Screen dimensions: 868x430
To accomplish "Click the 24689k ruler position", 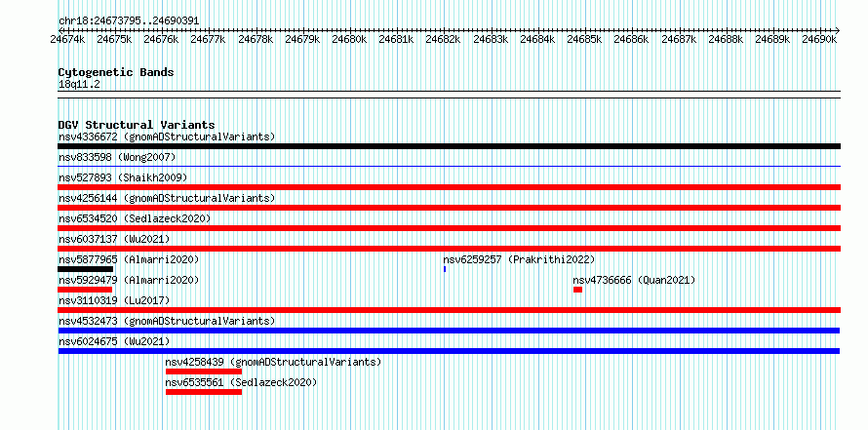I will 772,40.
